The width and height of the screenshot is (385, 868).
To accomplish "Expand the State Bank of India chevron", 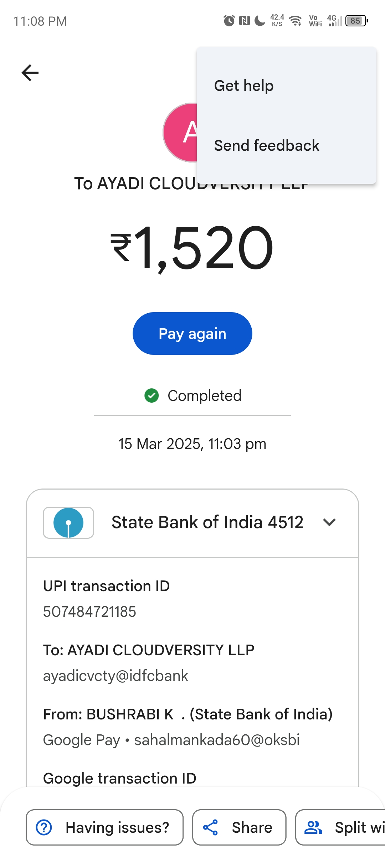I will pos(329,522).
